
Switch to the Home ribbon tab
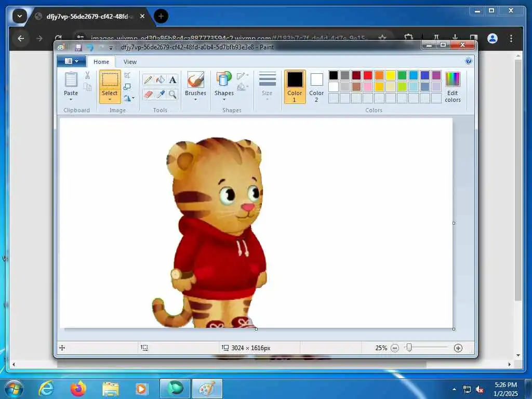(101, 62)
